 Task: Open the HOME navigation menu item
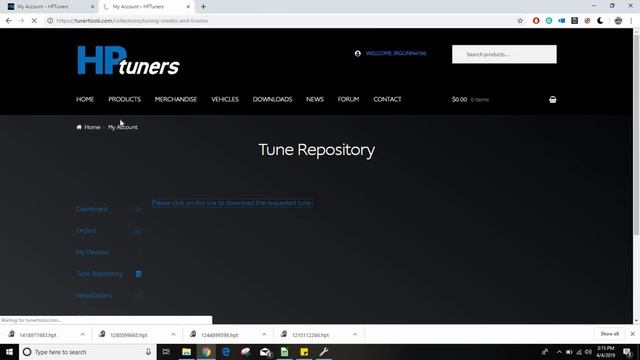pyautogui.click(x=85, y=99)
